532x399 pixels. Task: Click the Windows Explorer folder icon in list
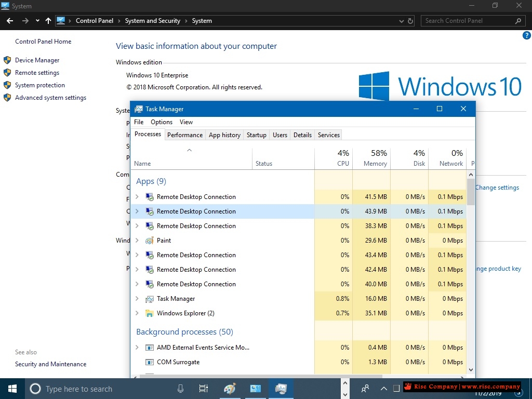coord(150,313)
